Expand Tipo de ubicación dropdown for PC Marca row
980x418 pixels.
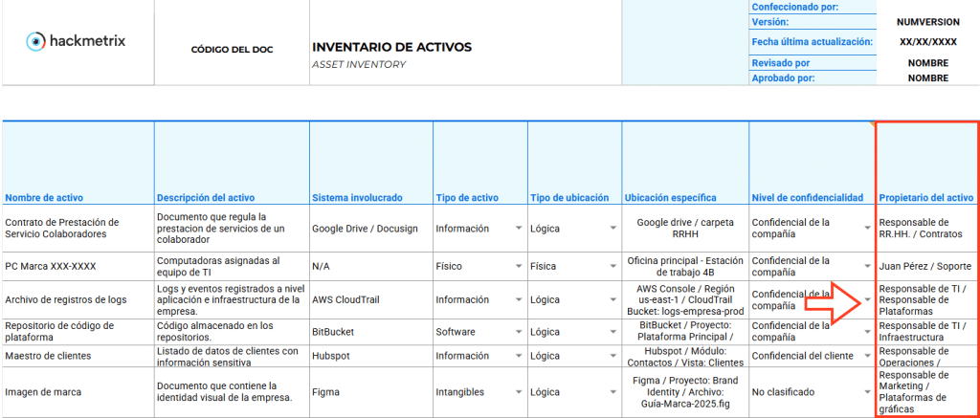click(x=612, y=267)
